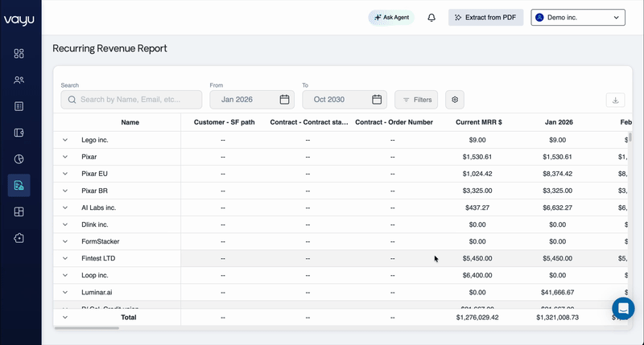This screenshot has width=644, height=345.
Task: Expand the Loop inc. row
Action: tap(65, 275)
